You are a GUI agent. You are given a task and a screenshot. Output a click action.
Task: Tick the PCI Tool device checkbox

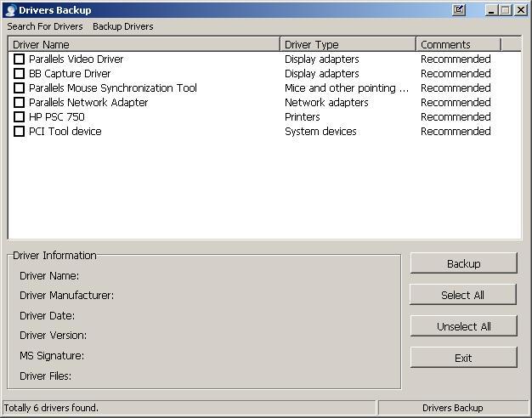19,132
